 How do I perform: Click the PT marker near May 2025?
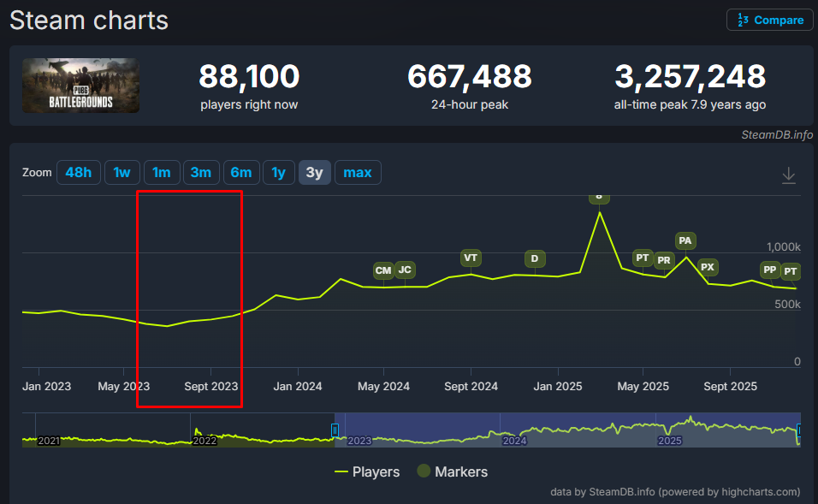(643, 258)
